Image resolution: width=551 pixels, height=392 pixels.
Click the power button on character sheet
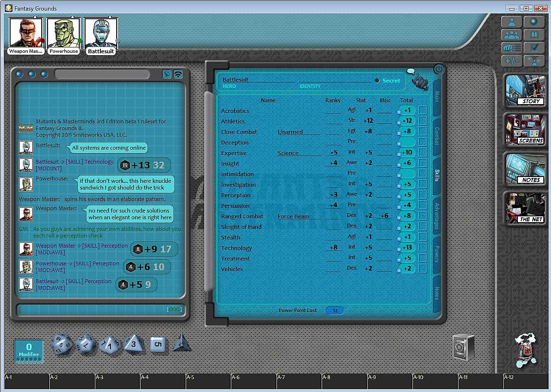pyautogui.click(x=438, y=69)
